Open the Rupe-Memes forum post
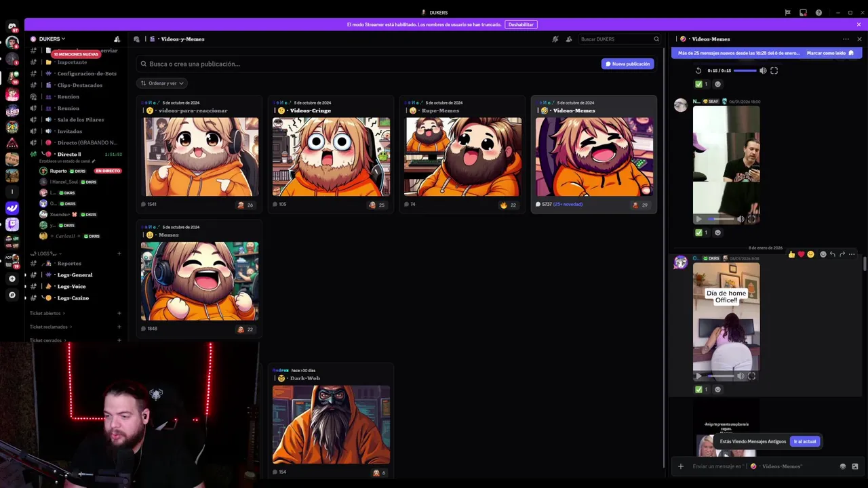The height and width of the screenshot is (488, 868). point(462,155)
